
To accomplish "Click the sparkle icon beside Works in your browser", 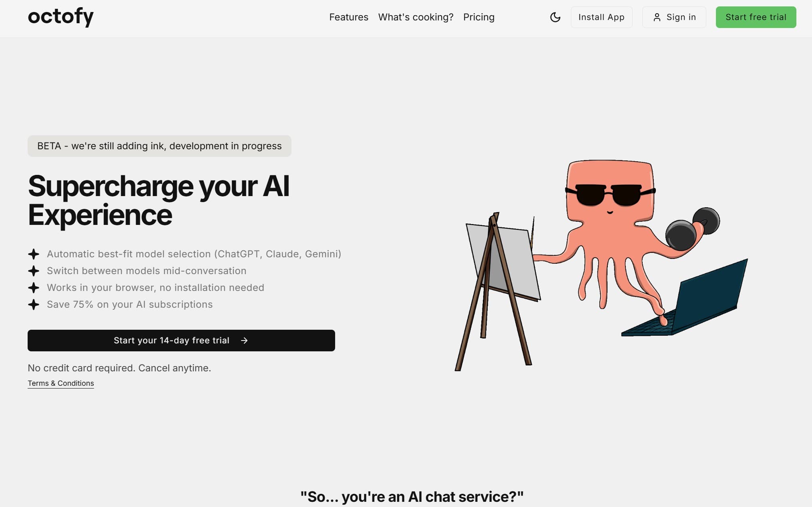I will pyautogui.click(x=34, y=288).
